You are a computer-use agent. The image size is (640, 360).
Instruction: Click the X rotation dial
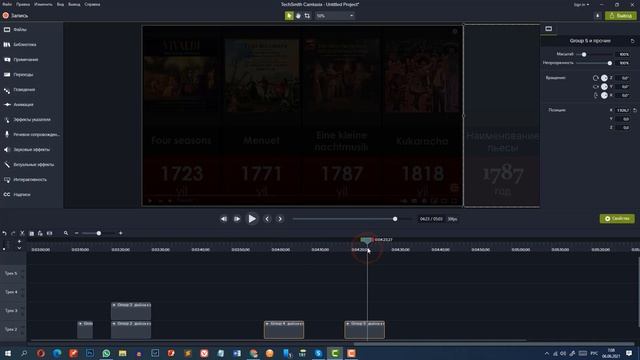604,95
